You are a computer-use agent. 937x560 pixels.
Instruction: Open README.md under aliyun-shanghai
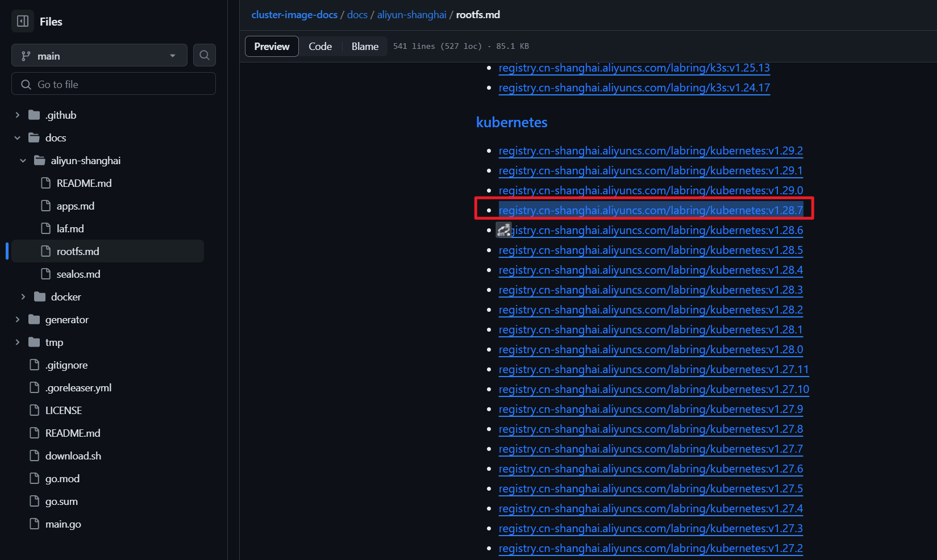(x=84, y=183)
